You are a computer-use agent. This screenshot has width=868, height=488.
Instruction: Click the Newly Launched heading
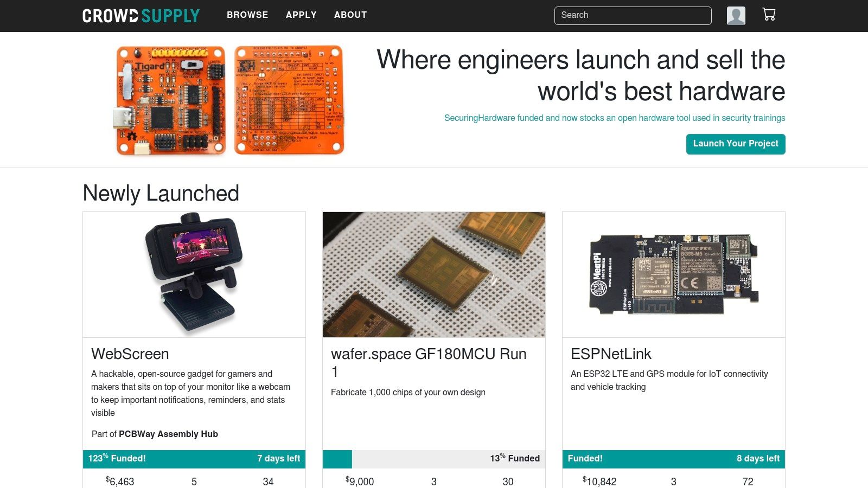161,194
